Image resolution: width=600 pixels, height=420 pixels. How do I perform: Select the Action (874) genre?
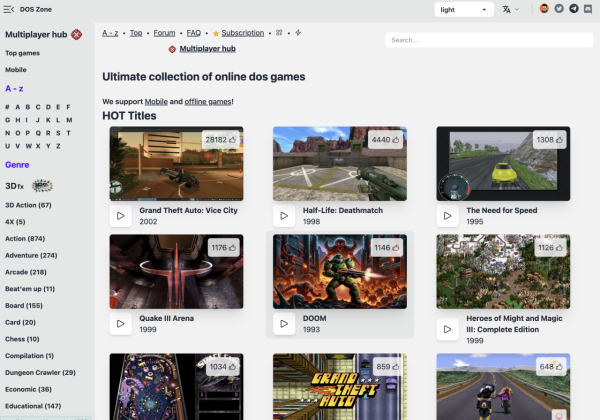click(25, 239)
